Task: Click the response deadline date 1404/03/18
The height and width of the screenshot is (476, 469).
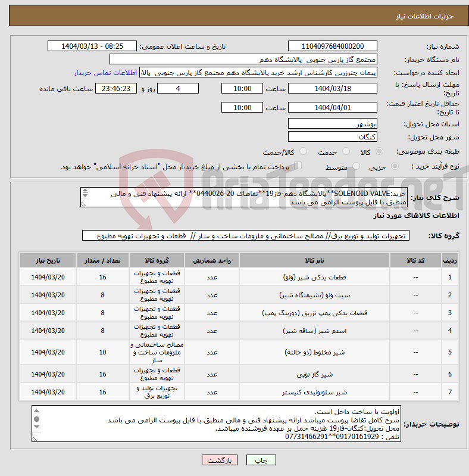Action: coord(333,88)
